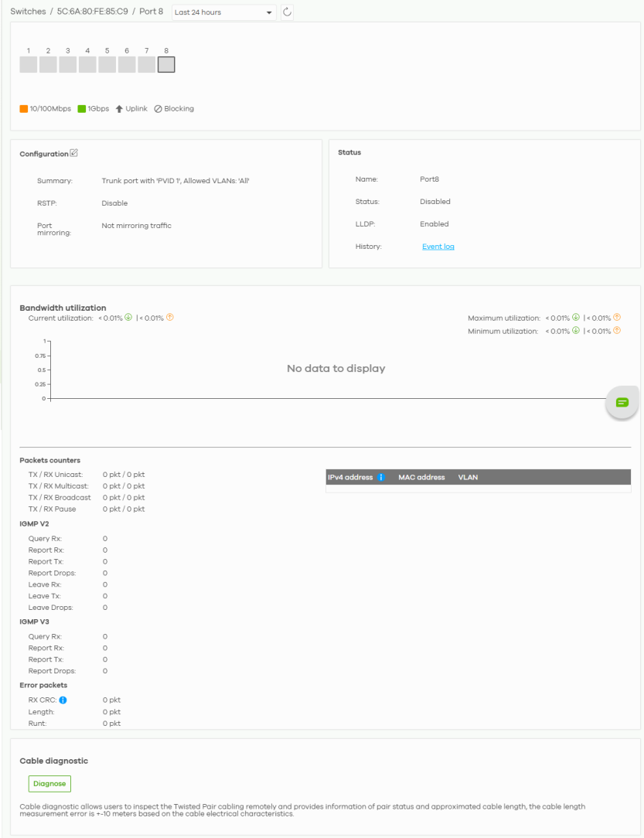Viewport: 644px width, 838px height.
Task: Click the IPv4 address info icon
Action: click(x=381, y=478)
